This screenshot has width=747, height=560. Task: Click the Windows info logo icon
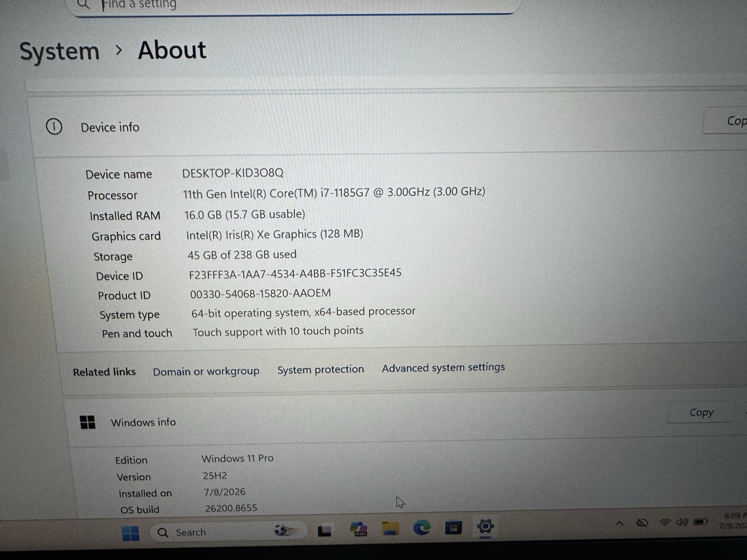(x=88, y=422)
